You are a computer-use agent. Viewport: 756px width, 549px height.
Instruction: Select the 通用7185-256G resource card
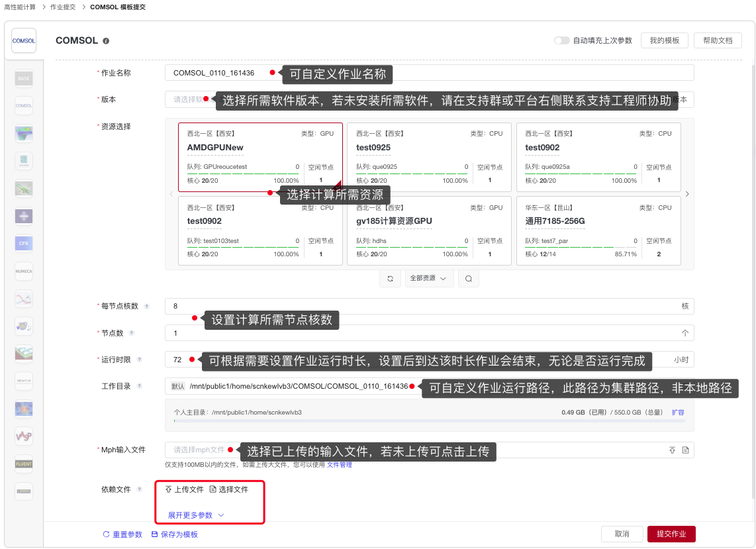pos(598,230)
